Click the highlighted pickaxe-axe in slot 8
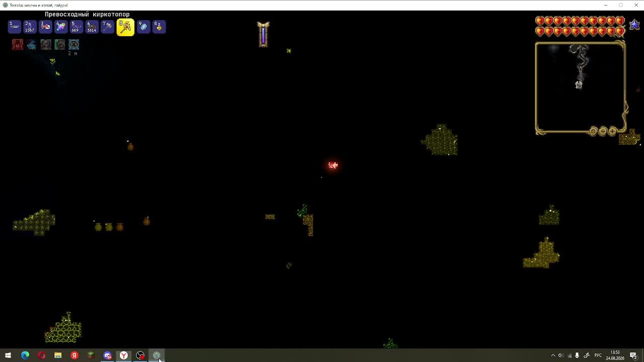 tap(125, 27)
